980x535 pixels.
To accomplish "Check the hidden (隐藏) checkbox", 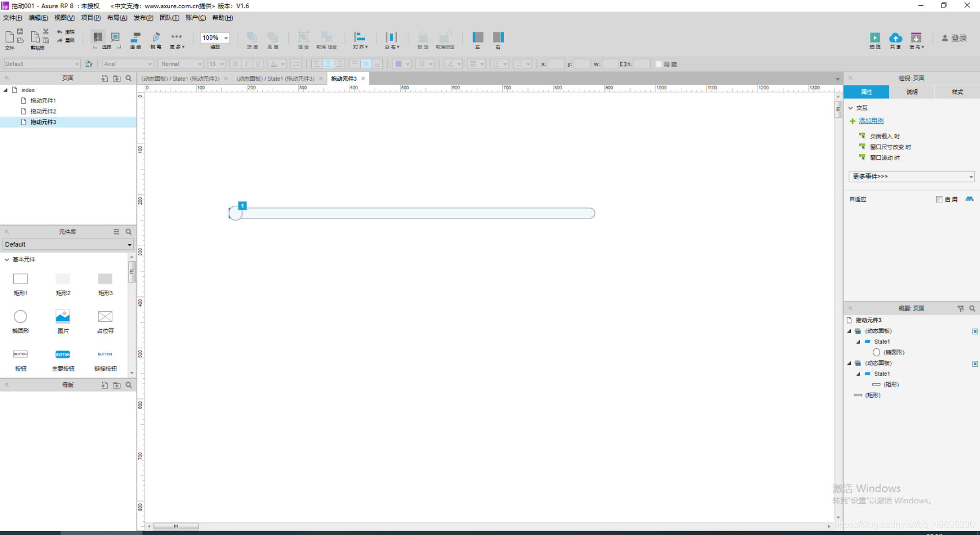I will click(658, 64).
